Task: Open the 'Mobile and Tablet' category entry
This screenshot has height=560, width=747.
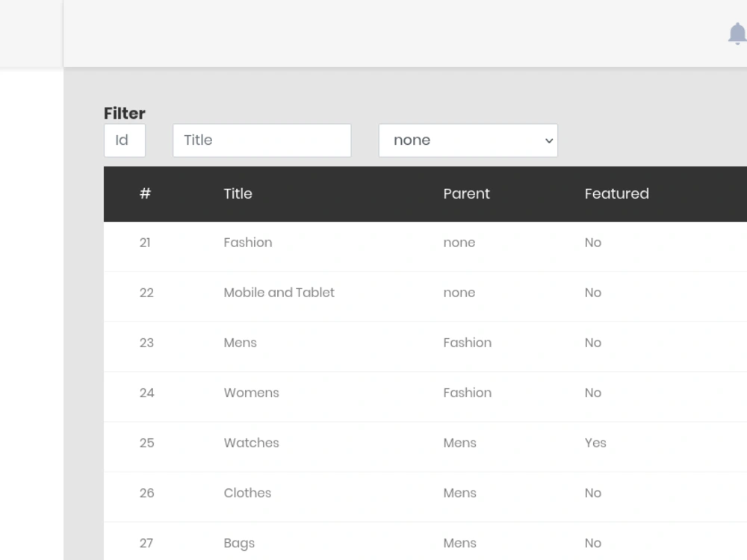Action: click(x=279, y=293)
